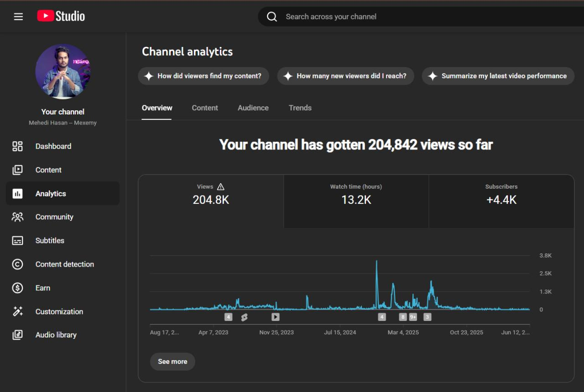Click the 'Mehedi Hasan -- Mexemy' channel name

pos(63,123)
